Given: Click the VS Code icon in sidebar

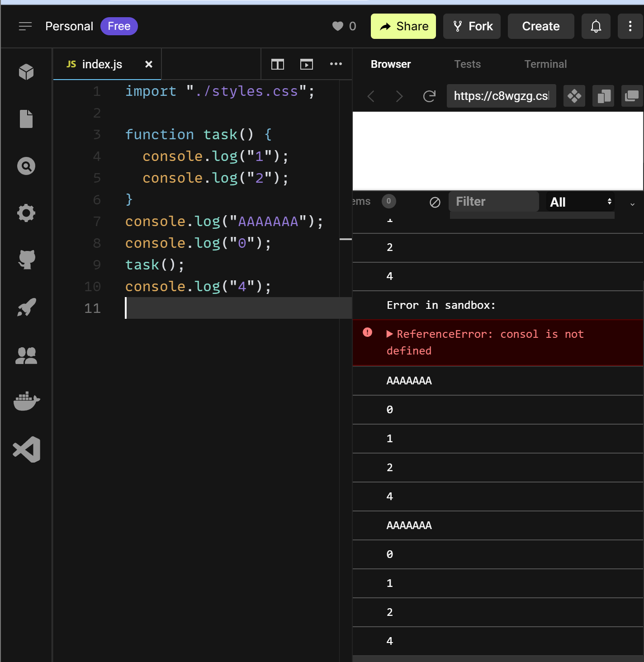Looking at the screenshot, I should coord(27,449).
